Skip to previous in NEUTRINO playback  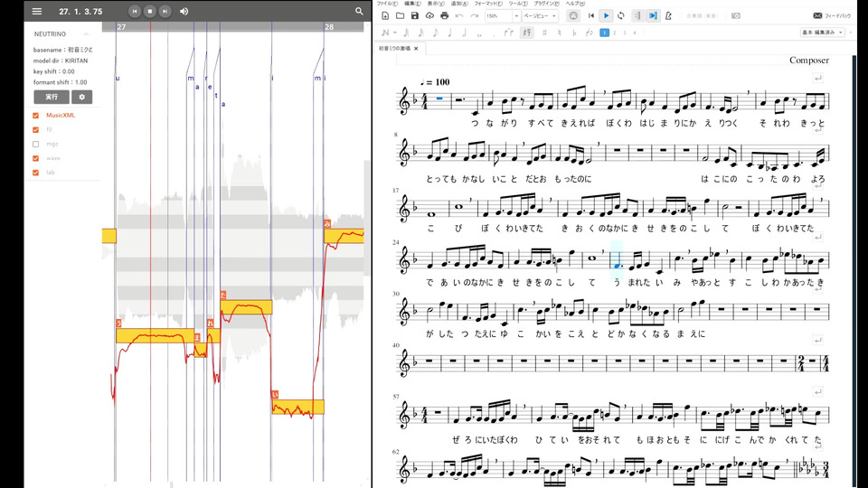tap(135, 11)
